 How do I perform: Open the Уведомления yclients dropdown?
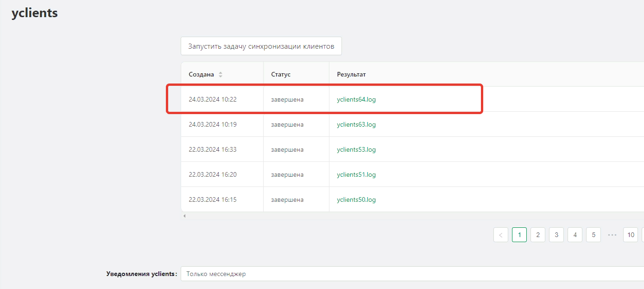coord(412,274)
